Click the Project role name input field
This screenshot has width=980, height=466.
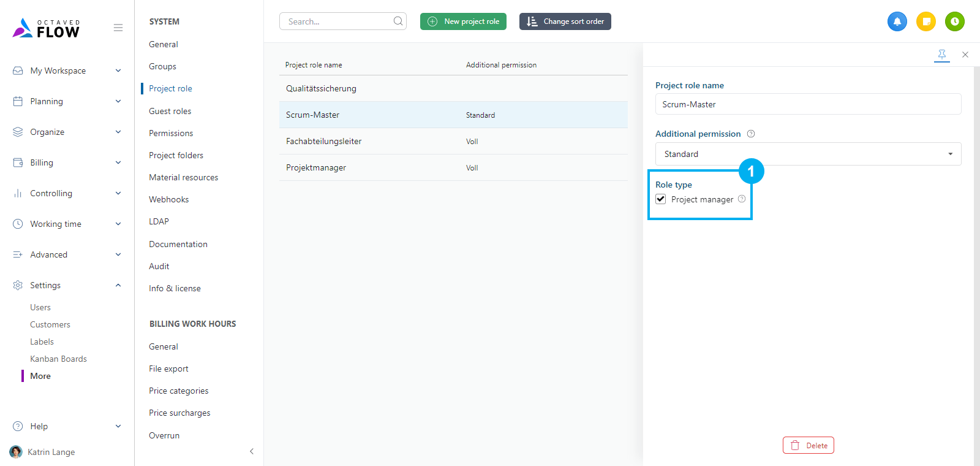[809, 104]
